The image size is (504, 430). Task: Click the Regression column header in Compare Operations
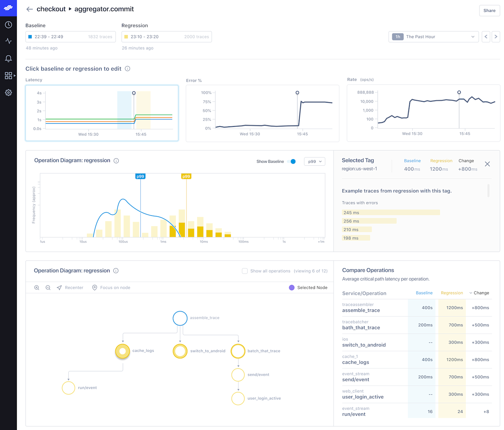point(452,293)
